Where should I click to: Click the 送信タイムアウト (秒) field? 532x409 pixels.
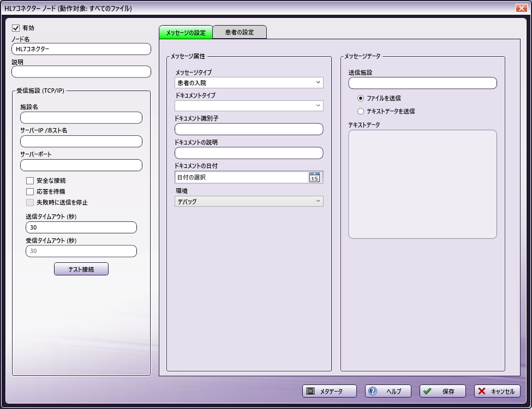[x=81, y=227]
